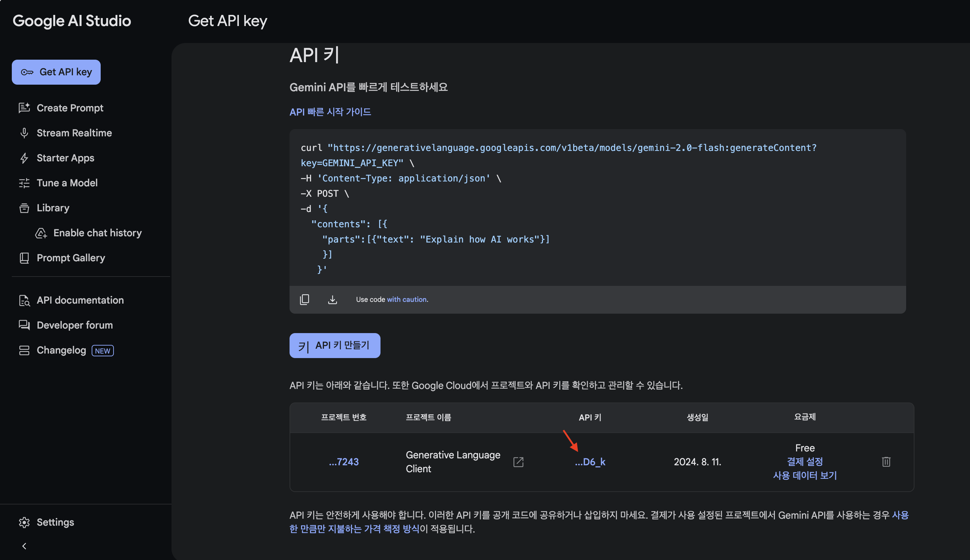Click the 결제 설정 billing link
The height and width of the screenshot is (560, 970).
pyautogui.click(x=804, y=461)
